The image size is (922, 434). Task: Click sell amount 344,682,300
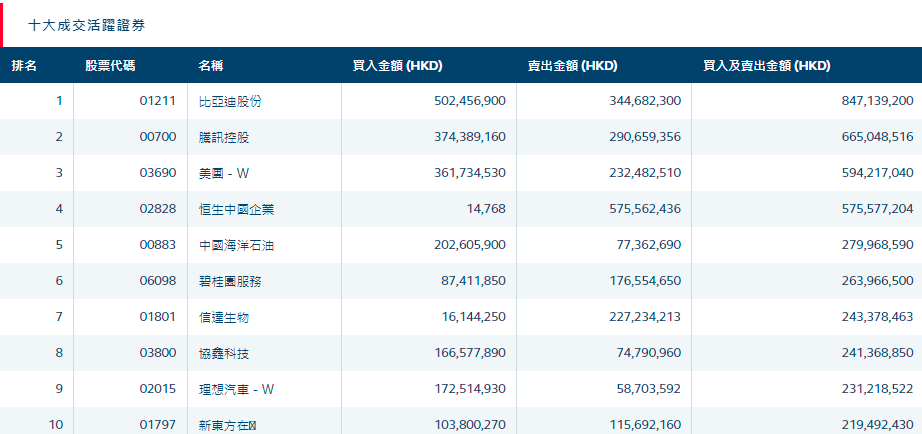coord(645,101)
